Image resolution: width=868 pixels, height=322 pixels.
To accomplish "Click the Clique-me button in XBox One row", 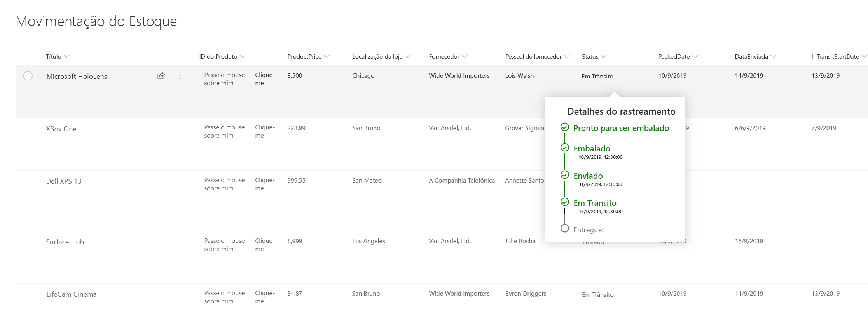I will click(x=265, y=131).
